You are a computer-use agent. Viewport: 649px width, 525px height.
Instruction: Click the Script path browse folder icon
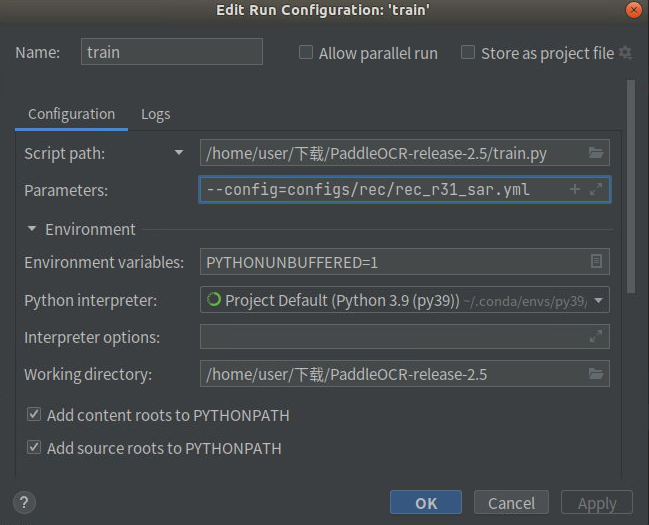coord(596,153)
